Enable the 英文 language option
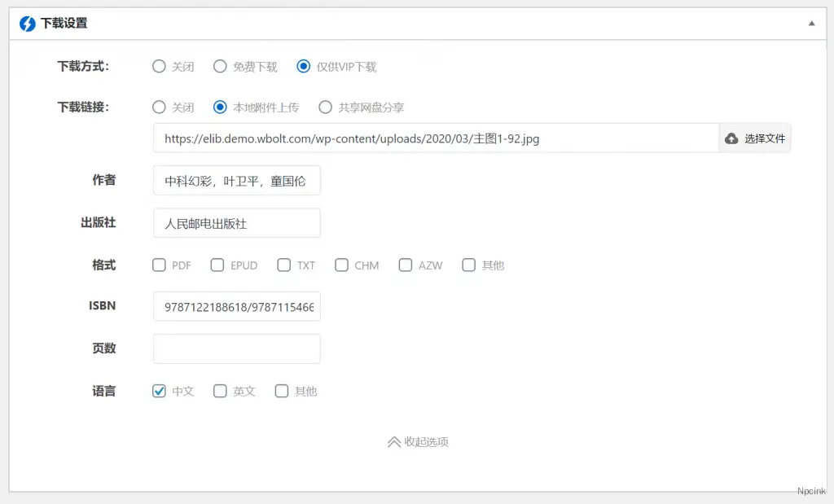 coord(220,391)
